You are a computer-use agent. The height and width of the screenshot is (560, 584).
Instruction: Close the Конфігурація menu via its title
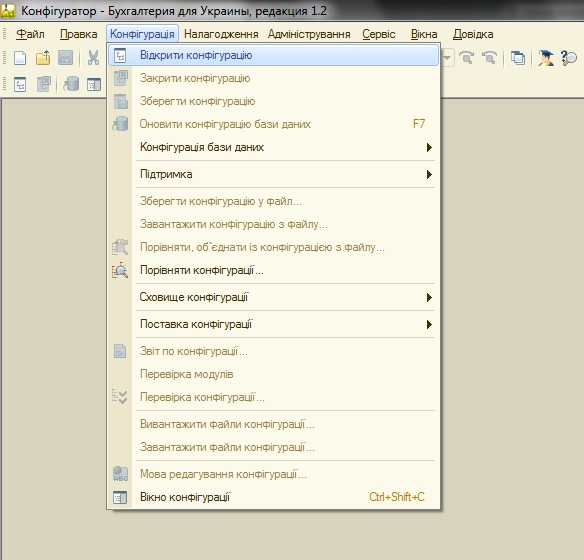click(x=142, y=34)
